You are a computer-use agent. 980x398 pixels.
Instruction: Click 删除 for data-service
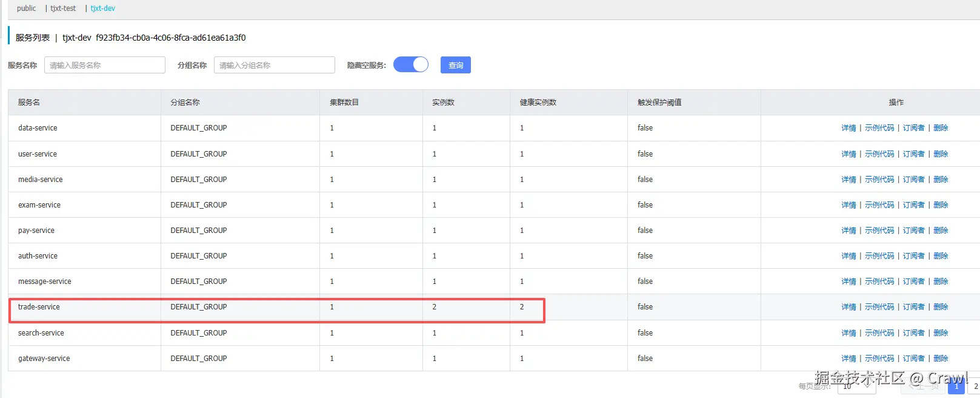point(941,128)
